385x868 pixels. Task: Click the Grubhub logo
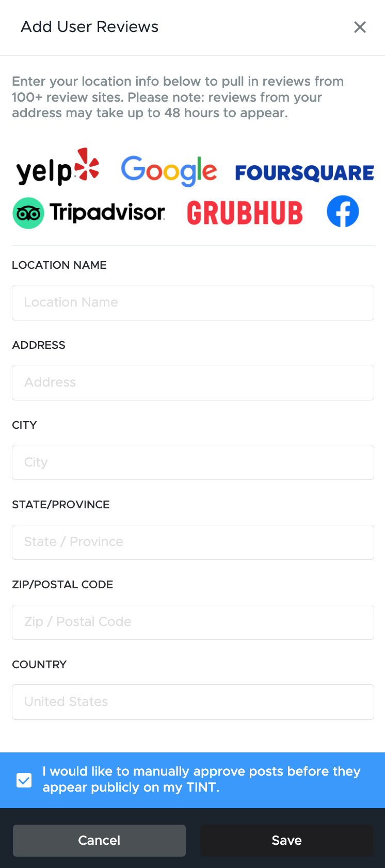pos(245,213)
